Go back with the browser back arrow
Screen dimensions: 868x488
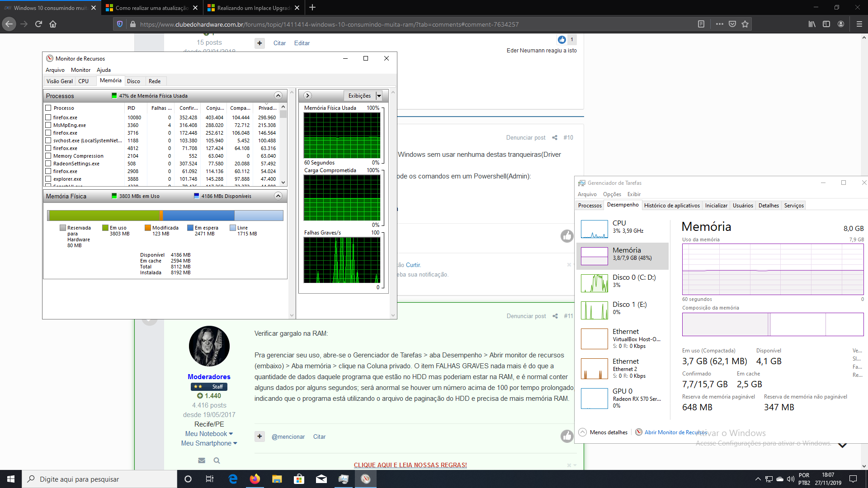9,24
